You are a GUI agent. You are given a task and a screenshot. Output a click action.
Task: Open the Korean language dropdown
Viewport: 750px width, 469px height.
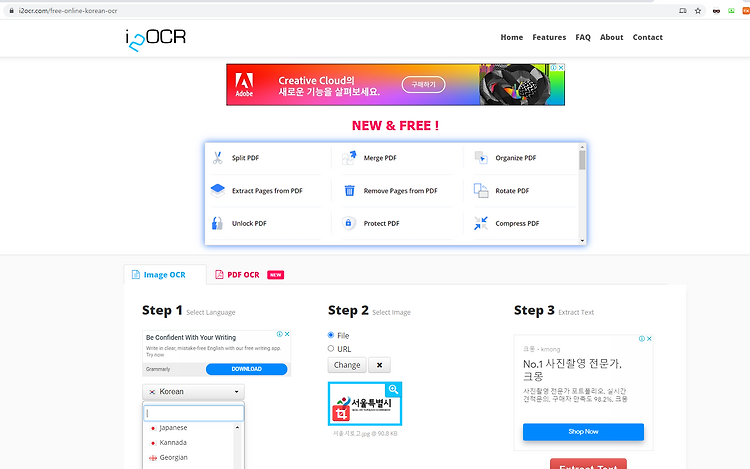tap(193, 392)
